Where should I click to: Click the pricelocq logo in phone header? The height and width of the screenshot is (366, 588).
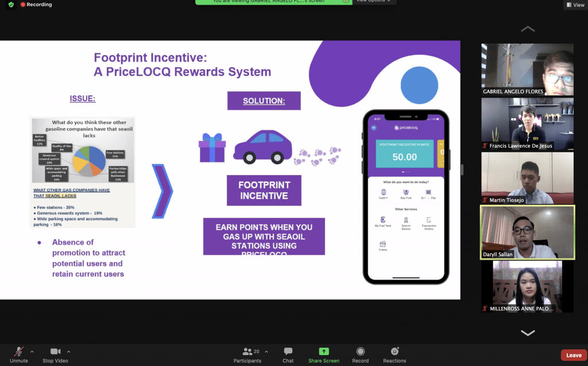tap(406, 128)
